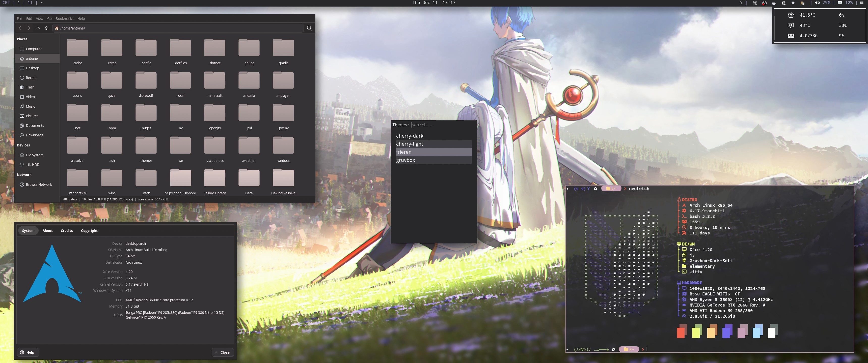The image size is (868, 363).
Task: Open the .librewolf folder
Action: [146, 84]
